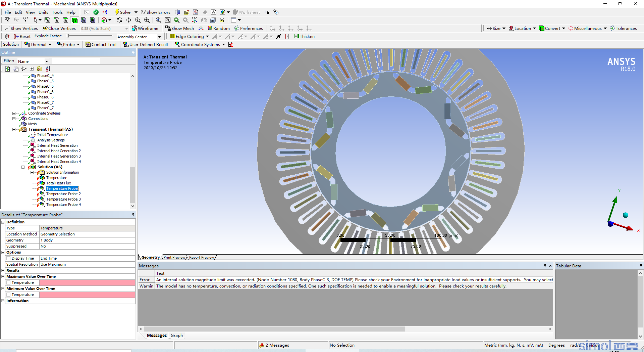Click the Expand all outline icon
This screenshot has height=352, width=644.
[32, 69]
